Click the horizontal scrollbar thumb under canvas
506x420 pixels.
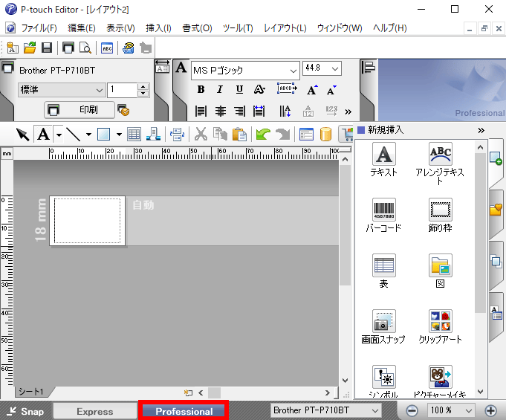tap(214, 393)
